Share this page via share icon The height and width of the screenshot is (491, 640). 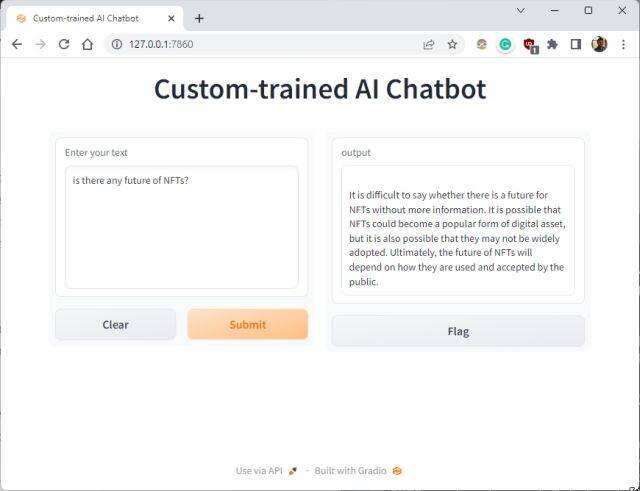click(429, 44)
